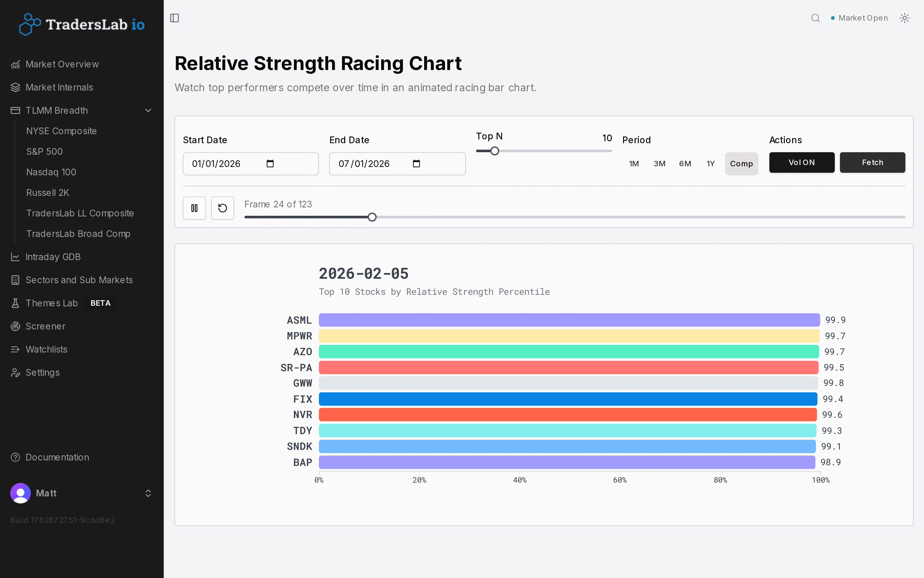Viewport: 924px width, 578px height.
Task: Select Russell 2K under TLMM Breadth
Action: [48, 193]
